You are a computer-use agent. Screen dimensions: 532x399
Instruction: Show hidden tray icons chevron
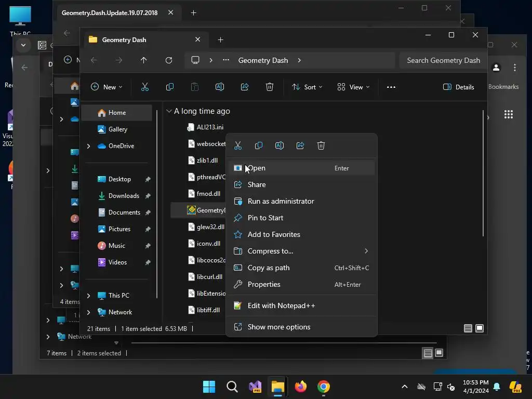click(404, 387)
